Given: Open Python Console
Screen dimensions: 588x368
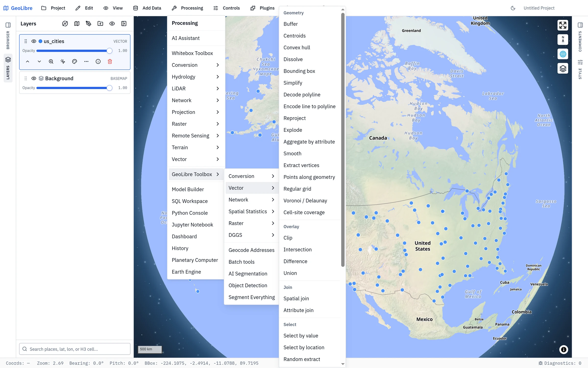Looking at the screenshot, I should click(x=196, y=213).
